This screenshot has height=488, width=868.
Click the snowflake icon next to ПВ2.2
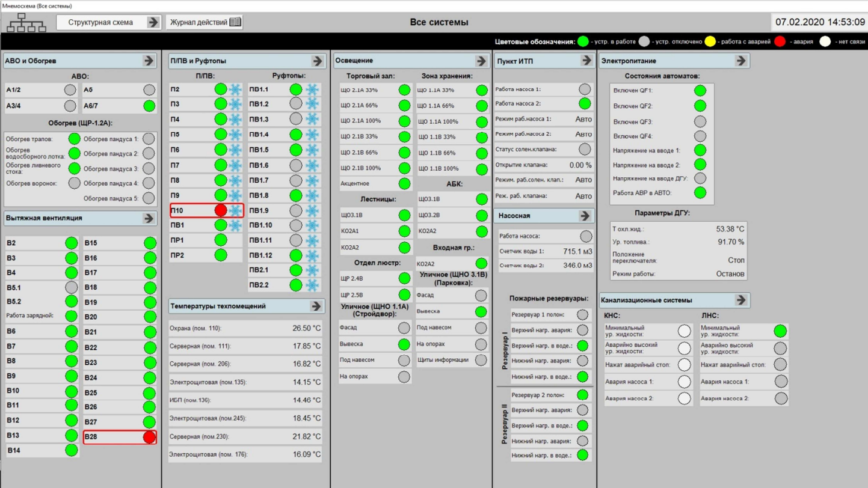[312, 285]
